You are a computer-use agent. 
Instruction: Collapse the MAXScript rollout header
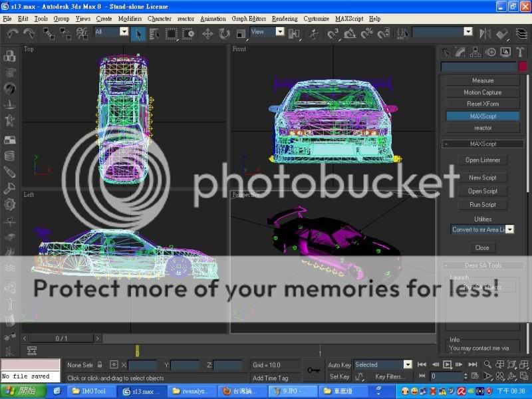483,144
